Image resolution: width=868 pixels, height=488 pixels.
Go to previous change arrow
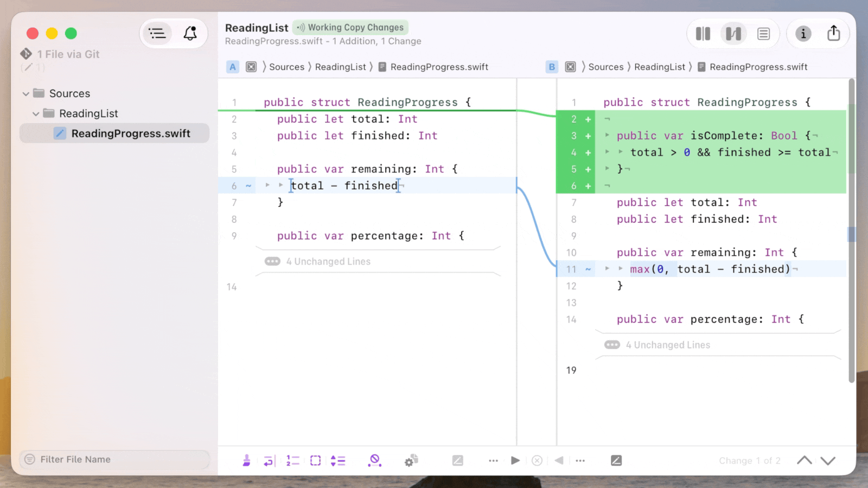coord(805,460)
